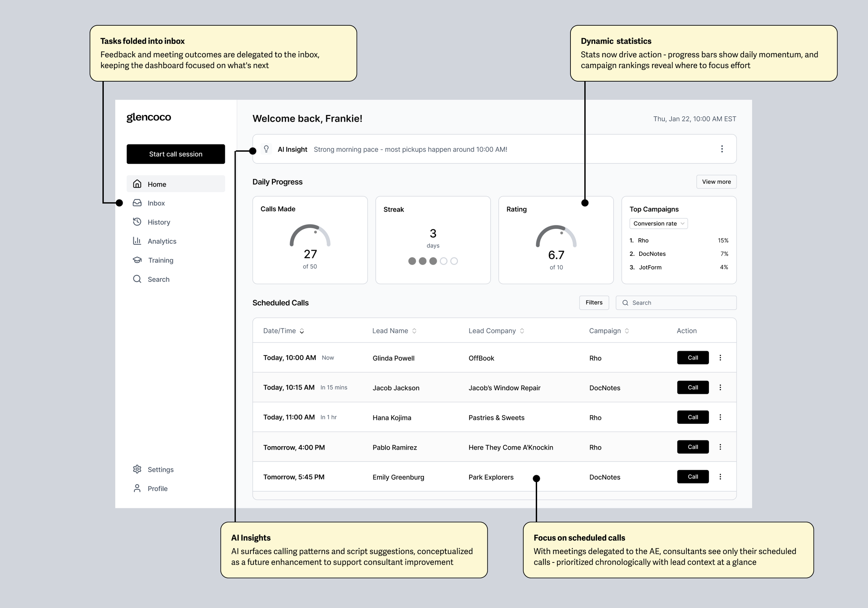
Task: Click the Settings gear icon
Action: tap(137, 469)
